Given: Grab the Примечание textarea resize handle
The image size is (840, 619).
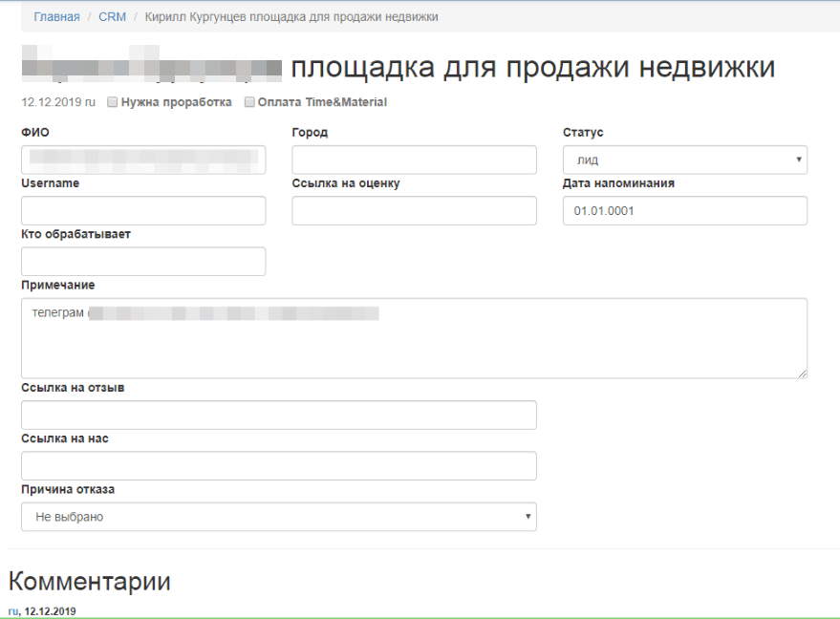Looking at the screenshot, I should coord(802,373).
